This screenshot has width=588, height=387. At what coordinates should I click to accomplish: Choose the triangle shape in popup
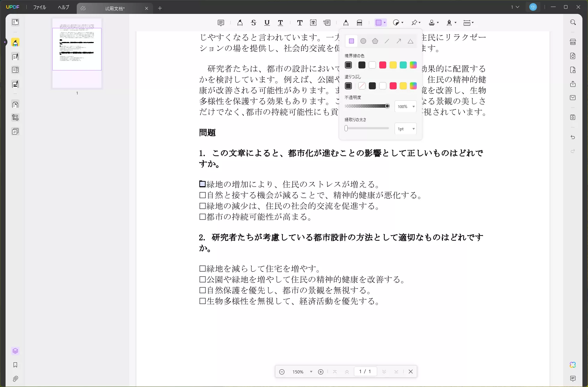411,41
